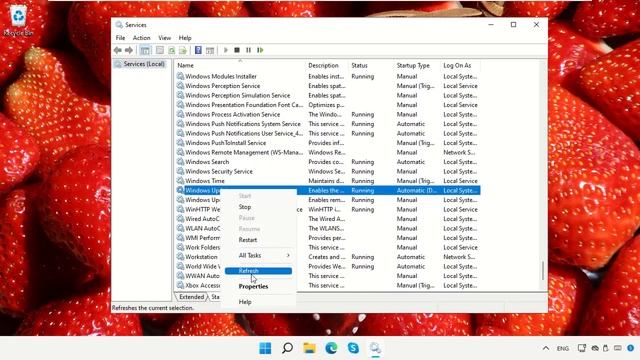Click the Show/Hide Action Pane toolbar icon
The width and height of the screenshot is (640, 360).
click(x=210, y=50)
